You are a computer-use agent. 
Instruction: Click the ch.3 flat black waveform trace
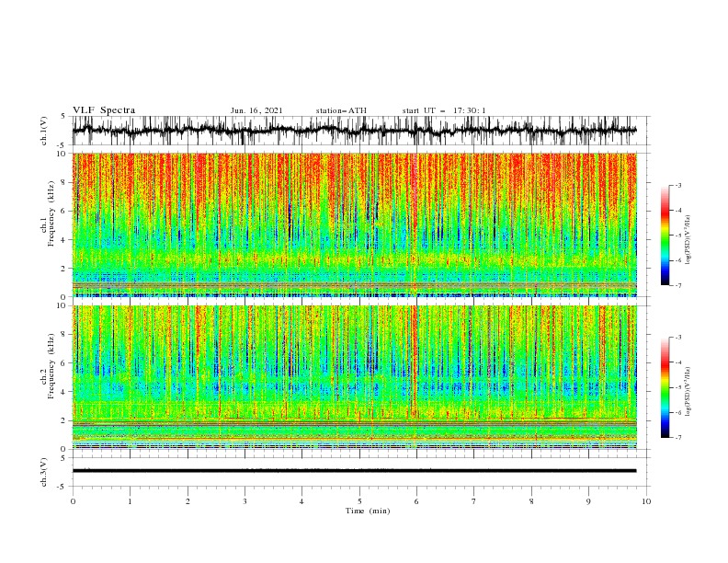tap(354, 471)
